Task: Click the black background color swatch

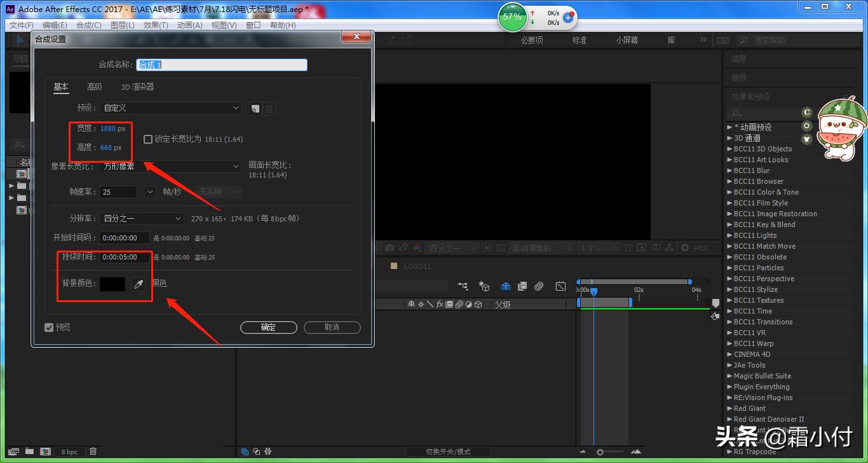Action: [x=112, y=284]
